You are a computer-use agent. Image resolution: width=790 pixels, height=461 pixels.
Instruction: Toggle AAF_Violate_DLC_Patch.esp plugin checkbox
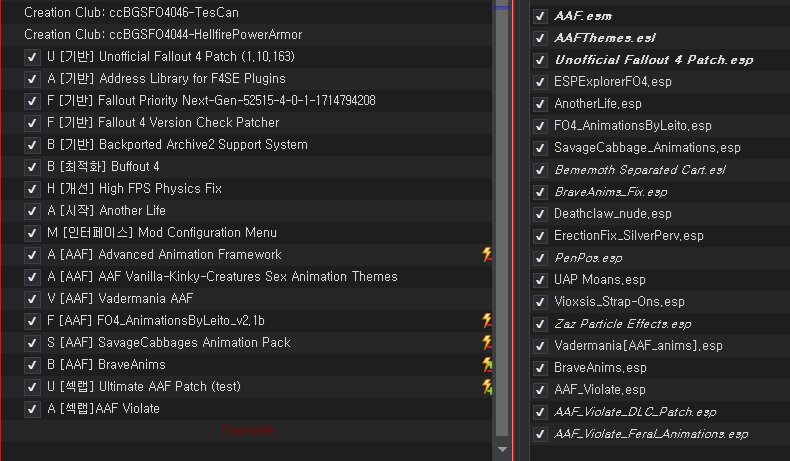(x=540, y=412)
